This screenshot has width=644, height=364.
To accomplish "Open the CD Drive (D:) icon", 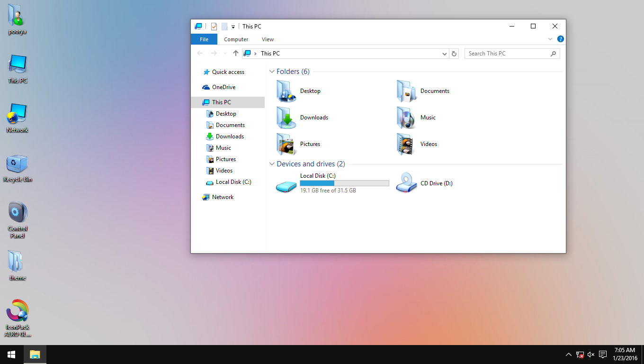I will point(405,183).
